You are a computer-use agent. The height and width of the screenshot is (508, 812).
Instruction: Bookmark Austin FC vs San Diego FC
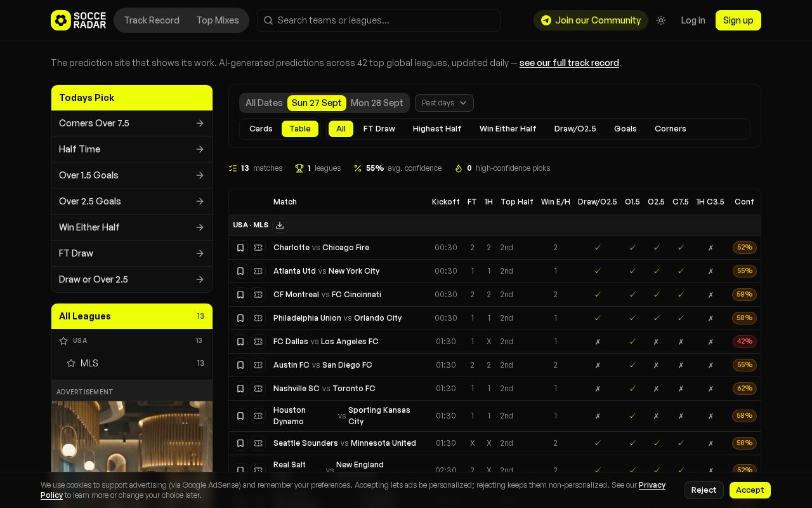click(240, 365)
